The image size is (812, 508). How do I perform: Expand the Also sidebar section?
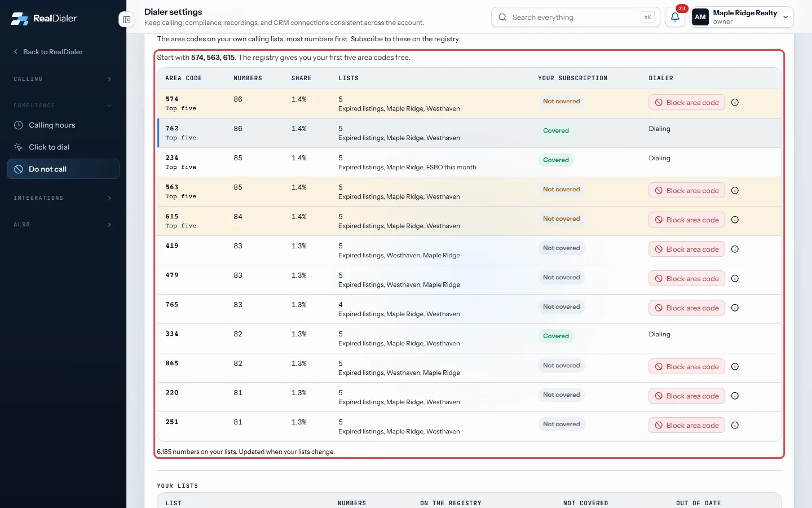[63, 225]
